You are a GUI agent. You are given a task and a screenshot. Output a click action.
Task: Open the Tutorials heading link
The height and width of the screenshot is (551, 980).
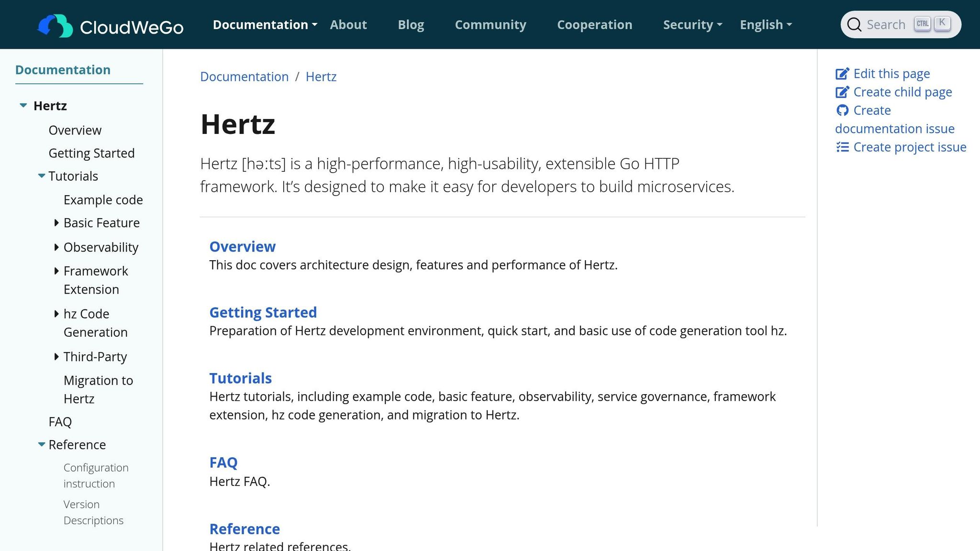coord(241,378)
